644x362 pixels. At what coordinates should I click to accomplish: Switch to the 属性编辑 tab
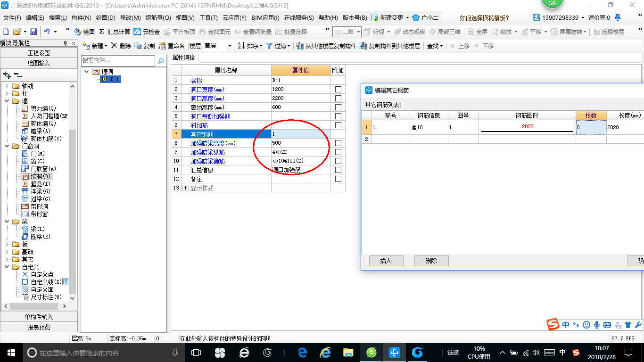(x=183, y=58)
